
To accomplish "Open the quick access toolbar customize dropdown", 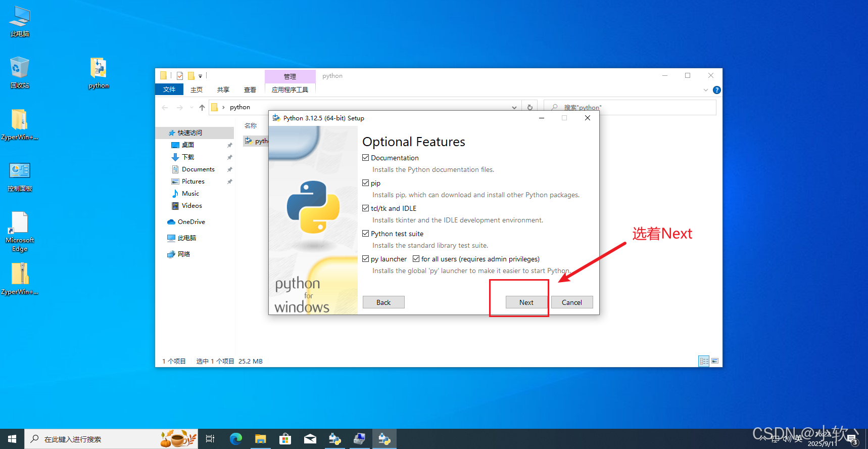I will [x=201, y=76].
